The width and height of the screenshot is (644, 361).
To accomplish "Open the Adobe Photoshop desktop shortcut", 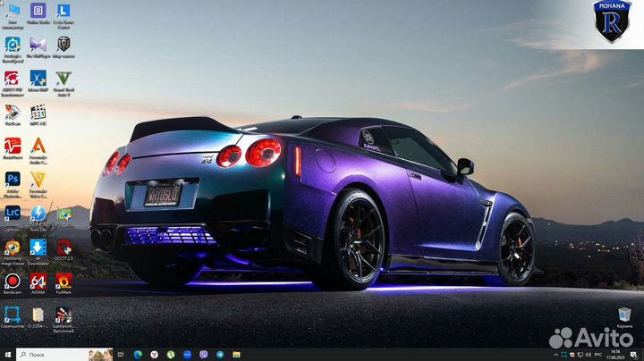I will [x=13, y=185].
